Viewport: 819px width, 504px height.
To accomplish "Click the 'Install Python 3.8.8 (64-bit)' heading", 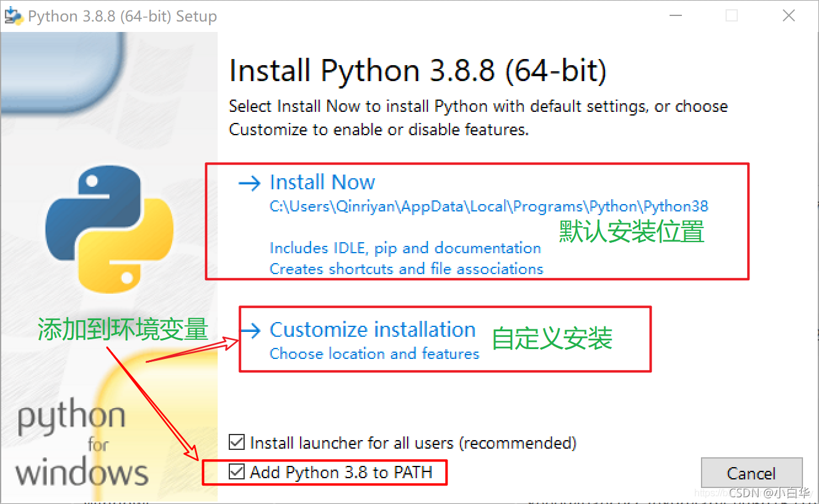I will pyautogui.click(x=418, y=69).
